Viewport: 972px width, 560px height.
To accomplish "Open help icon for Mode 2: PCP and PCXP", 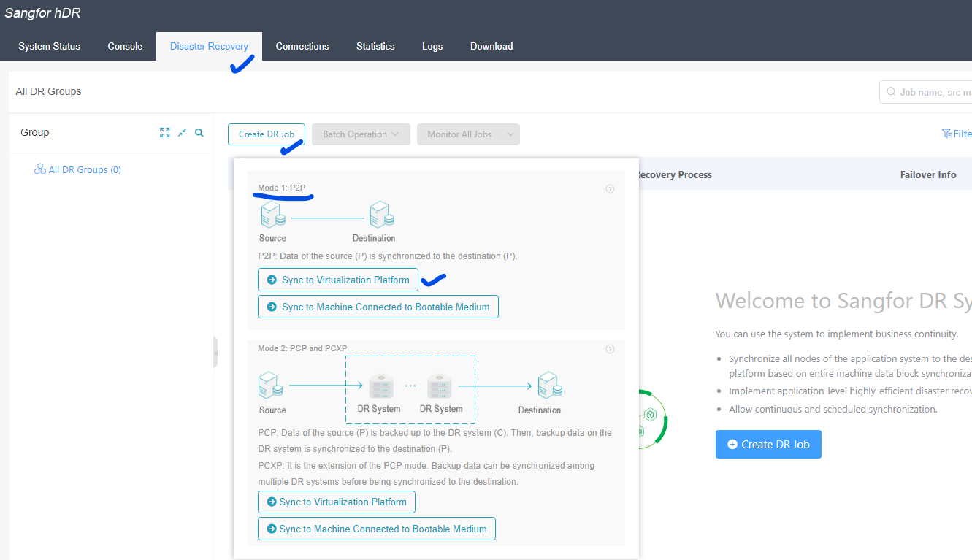I will point(610,349).
